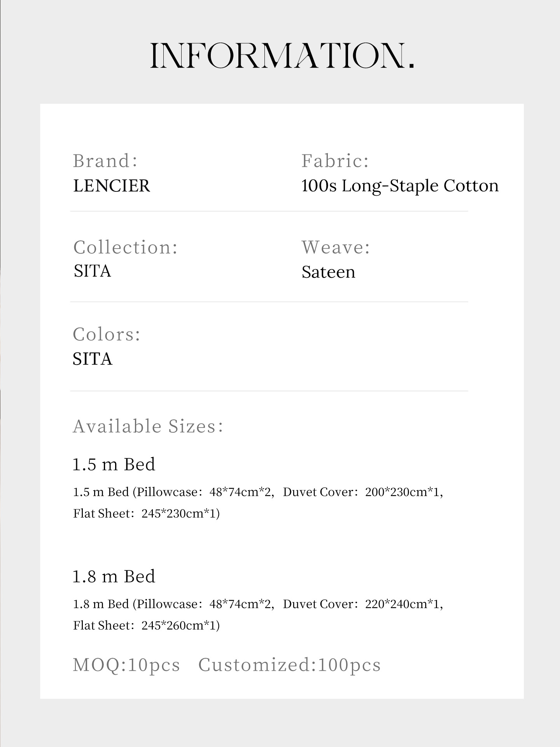Click the Sateen weave value

329,272
